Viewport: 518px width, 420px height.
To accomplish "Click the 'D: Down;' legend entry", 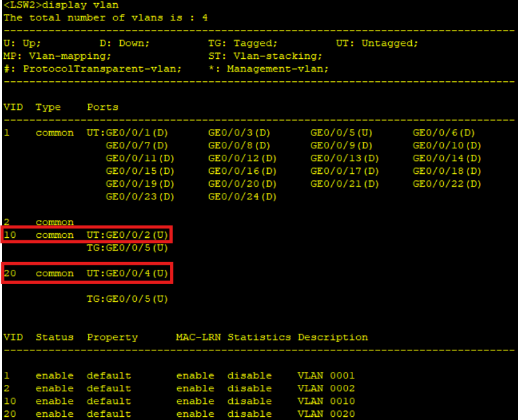I will [125, 43].
